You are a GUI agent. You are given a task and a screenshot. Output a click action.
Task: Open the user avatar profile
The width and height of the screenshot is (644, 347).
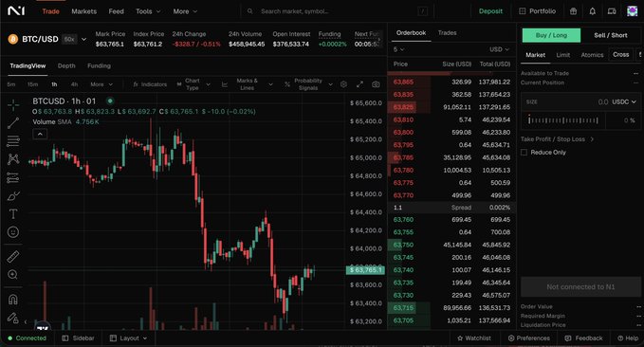click(x=632, y=11)
